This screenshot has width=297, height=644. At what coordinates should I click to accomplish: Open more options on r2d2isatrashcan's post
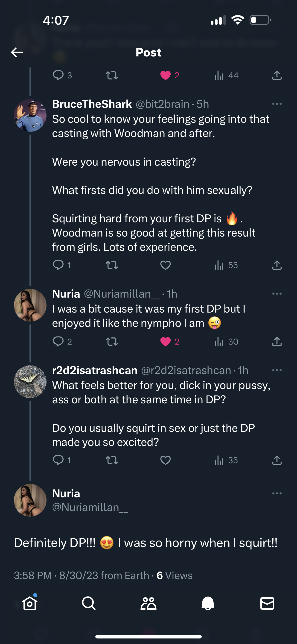pyautogui.click(x=277, y=370)
